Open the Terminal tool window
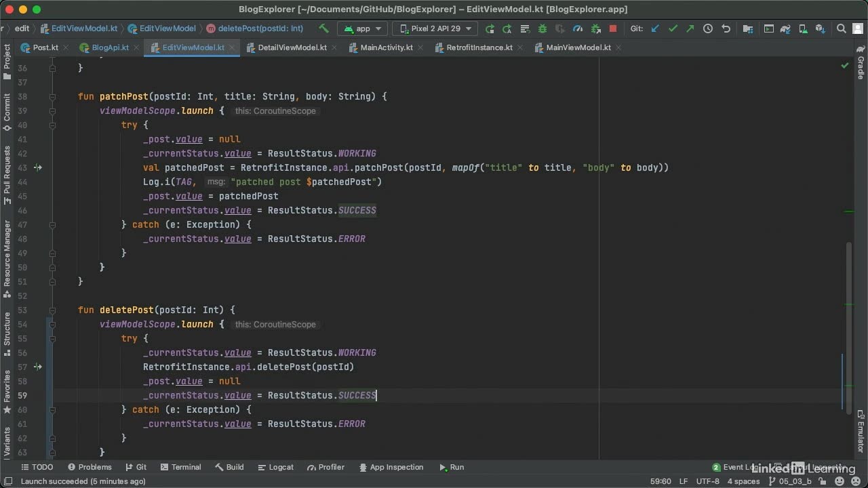The image size is (868, 488). point(180,467)
